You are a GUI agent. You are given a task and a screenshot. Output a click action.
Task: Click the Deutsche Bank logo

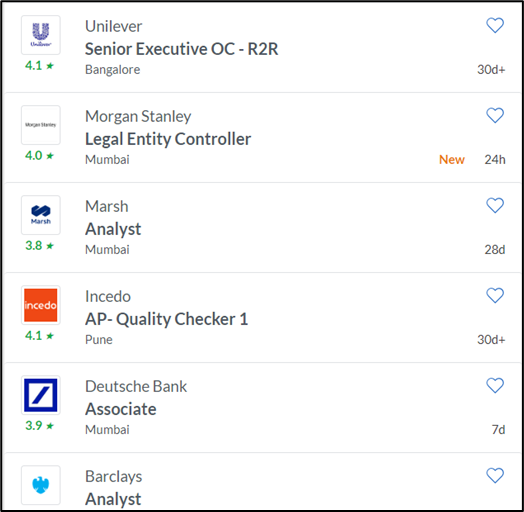(41, 395)
